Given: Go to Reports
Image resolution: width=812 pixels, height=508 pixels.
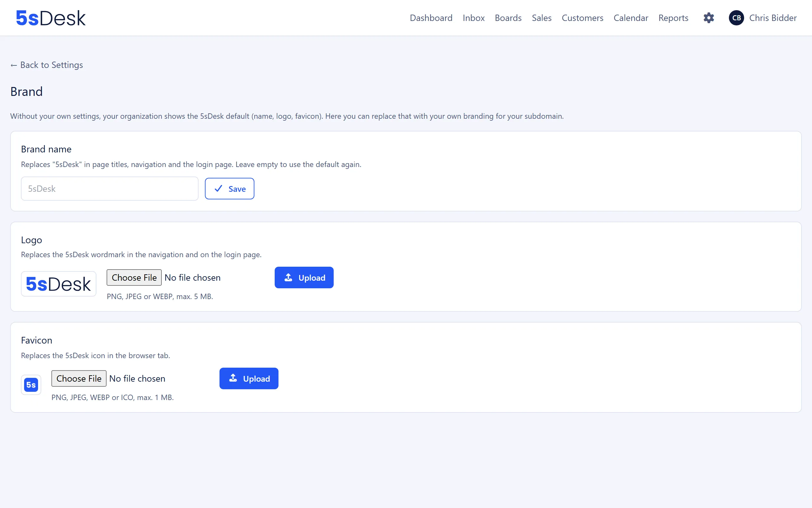Looking at the screenshot, I should (x=673, y=18).
